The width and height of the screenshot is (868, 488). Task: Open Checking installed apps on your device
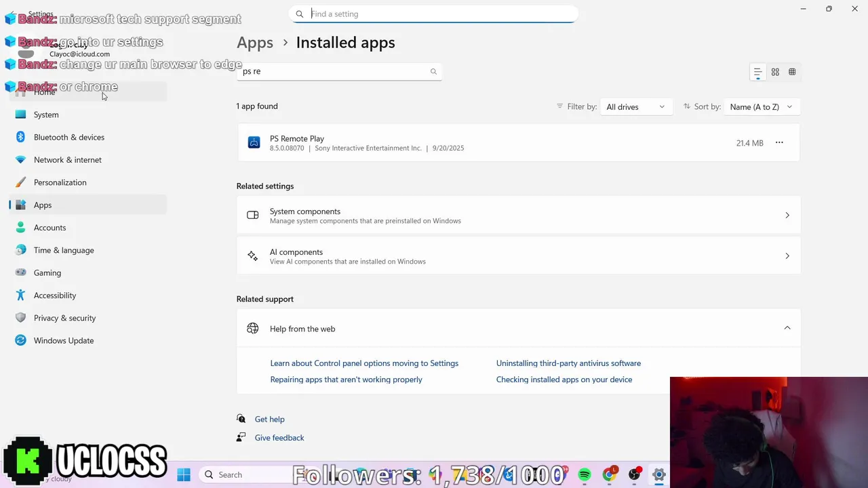click(x=564, y=380)
